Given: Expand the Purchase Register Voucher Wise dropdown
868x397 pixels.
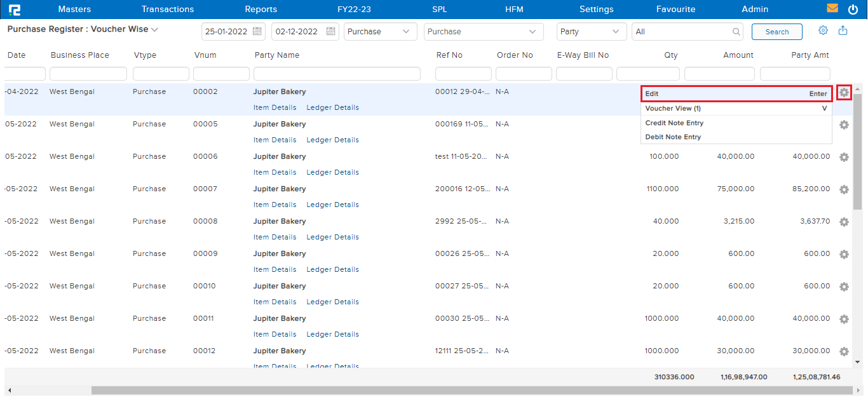Looking at the screenshot, I should tap(154, 30).
